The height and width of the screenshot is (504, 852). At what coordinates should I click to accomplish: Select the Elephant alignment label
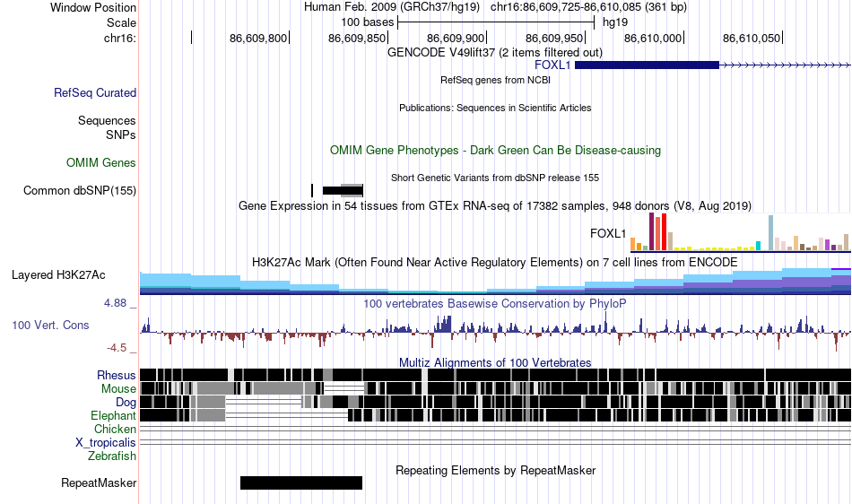point(113,415)
